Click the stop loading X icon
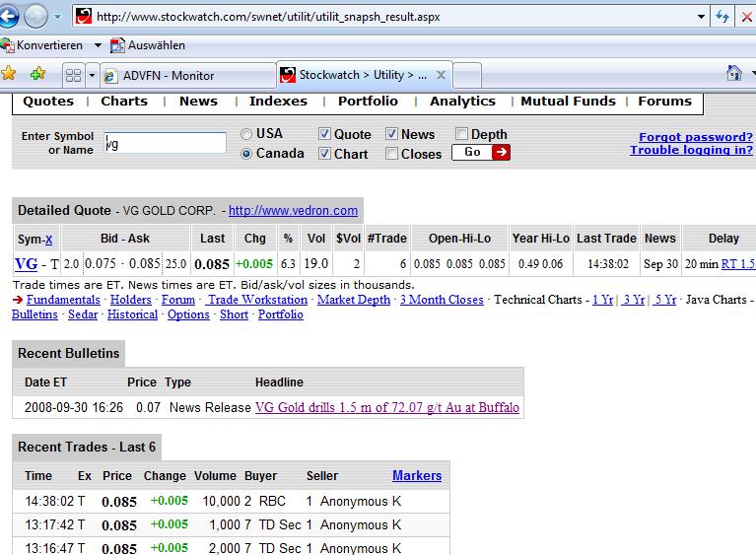This screenshot has height=555, width=756. pyautogui.click(x=746, y=17)
